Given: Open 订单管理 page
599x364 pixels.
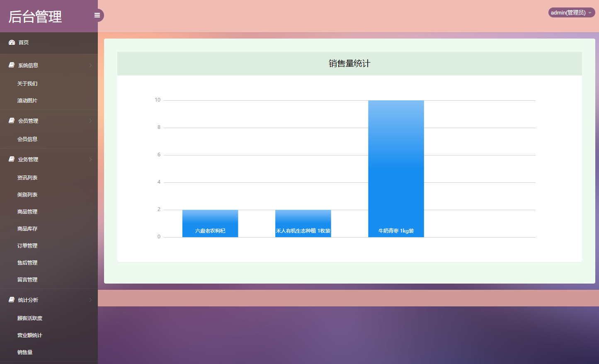Looking at the screenshot, I should (27, 246).
